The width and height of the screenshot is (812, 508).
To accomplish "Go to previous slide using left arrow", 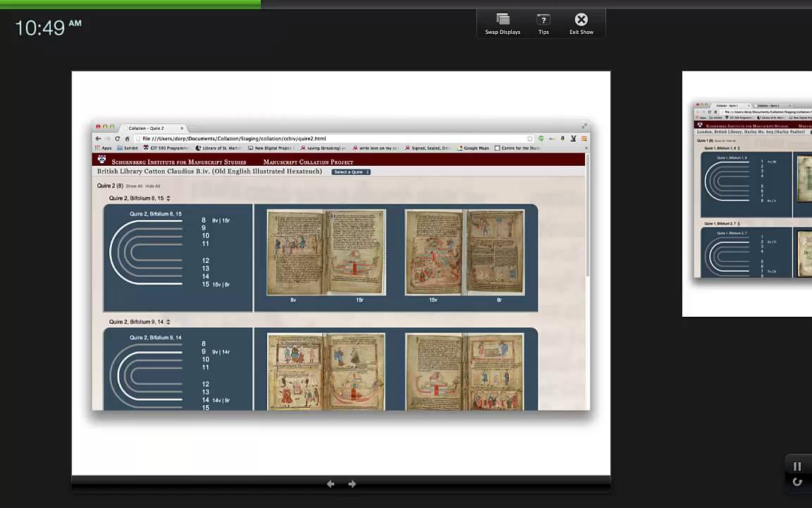I will (x=331, y=483).
